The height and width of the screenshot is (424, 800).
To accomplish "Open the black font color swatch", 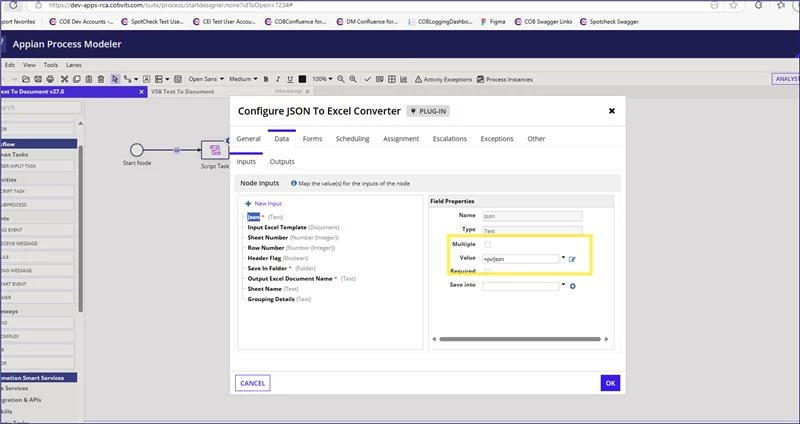I will (302, 79).
